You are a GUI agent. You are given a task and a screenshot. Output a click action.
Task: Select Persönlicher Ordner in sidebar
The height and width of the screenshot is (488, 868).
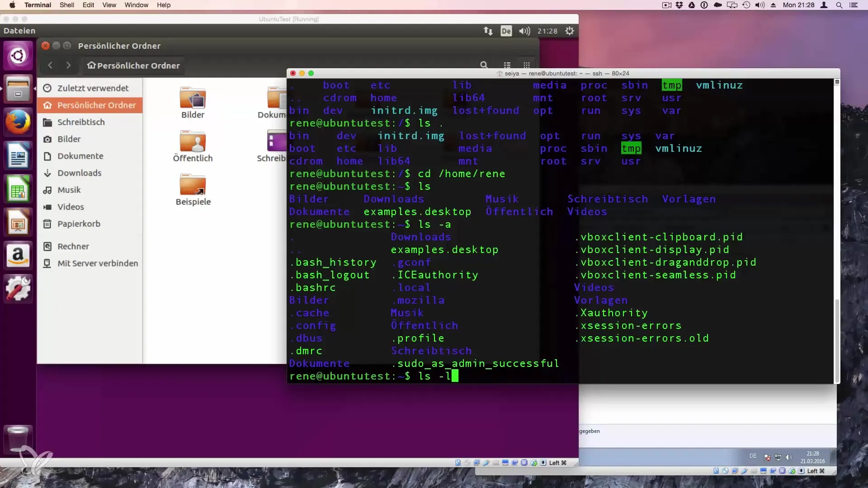tap(90, 105)
